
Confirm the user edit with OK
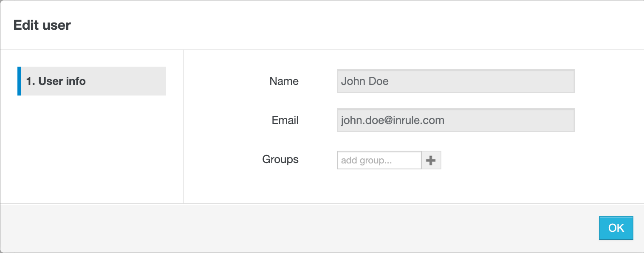coord(616,228)
